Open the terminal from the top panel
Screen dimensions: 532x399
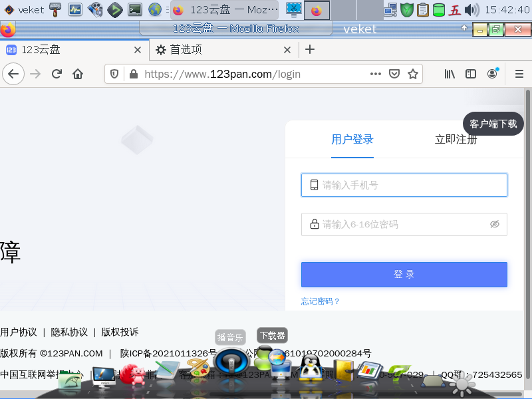(135, 10)
